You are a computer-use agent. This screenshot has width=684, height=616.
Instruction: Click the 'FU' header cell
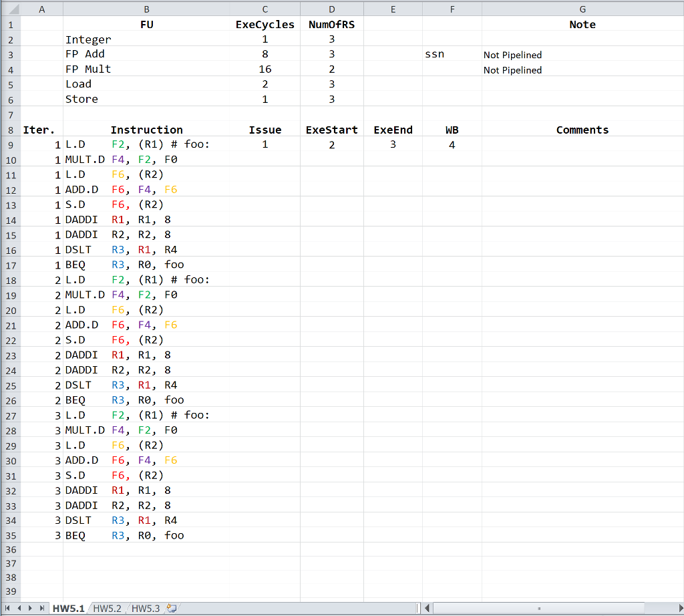[x=146, y=25]
